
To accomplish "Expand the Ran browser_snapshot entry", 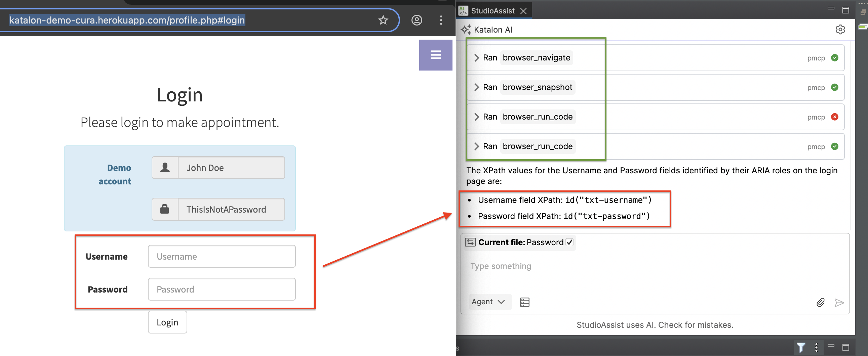I will coord(477,87).
